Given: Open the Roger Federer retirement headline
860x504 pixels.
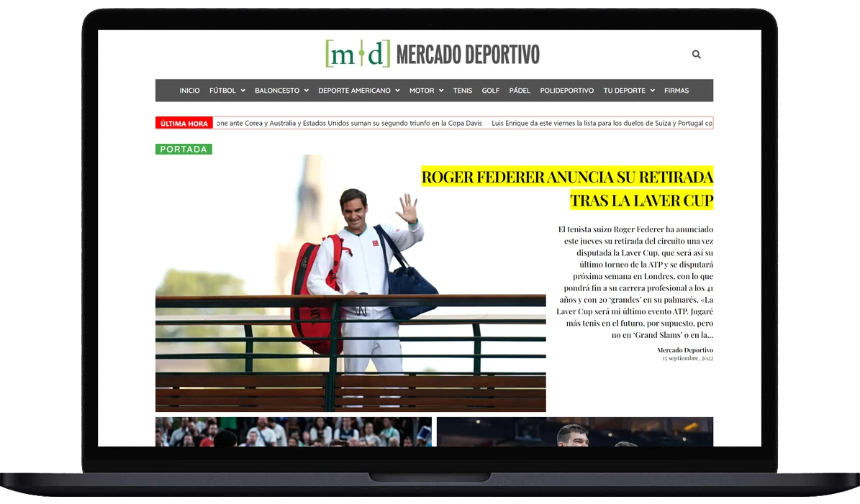Looking at the screenshot, I should (567, 188).
